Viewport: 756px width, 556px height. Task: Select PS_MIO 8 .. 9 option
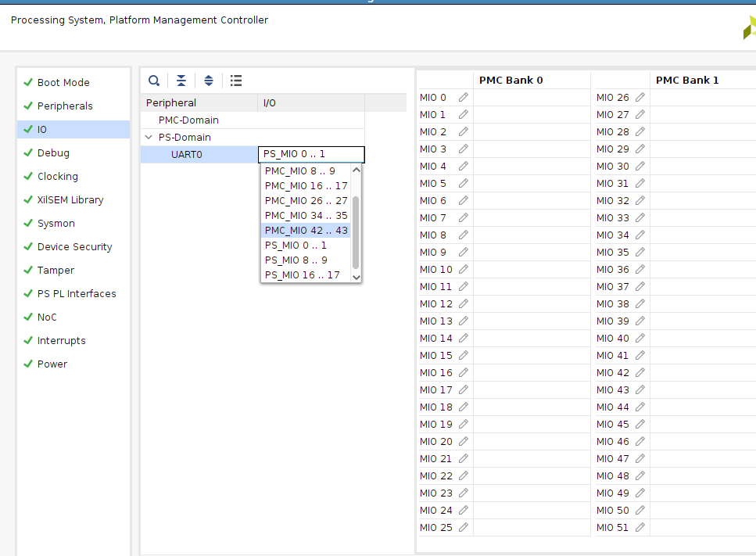[296, 260]
